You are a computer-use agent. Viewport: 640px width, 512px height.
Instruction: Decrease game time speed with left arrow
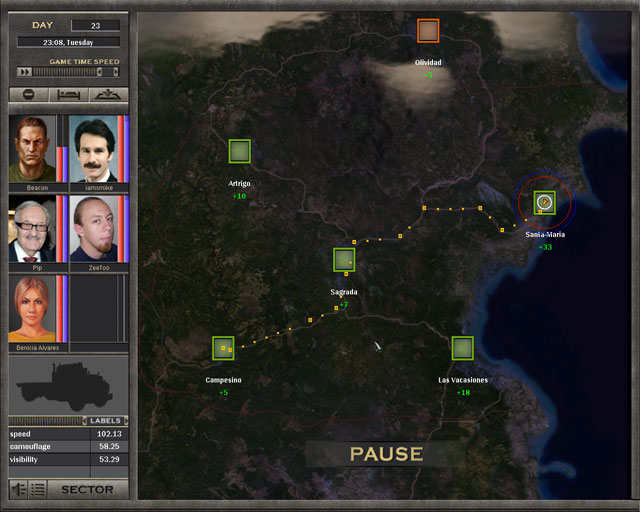coord(99,72)
